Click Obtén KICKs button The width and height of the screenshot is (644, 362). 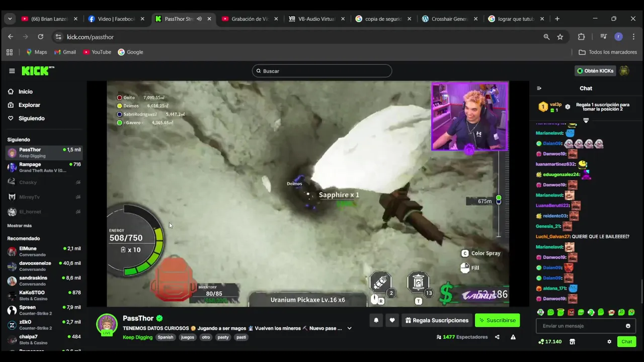coord(595,71)
